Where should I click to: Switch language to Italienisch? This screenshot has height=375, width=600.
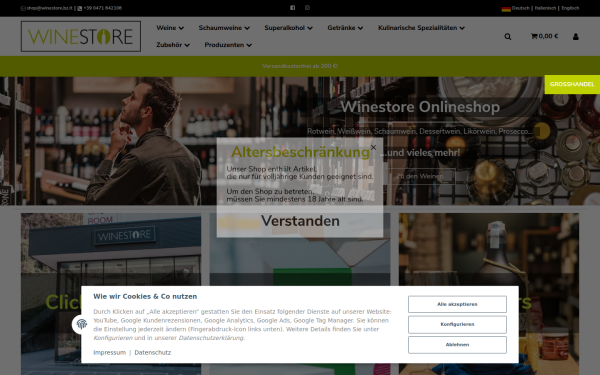click(x=545, y=8)
